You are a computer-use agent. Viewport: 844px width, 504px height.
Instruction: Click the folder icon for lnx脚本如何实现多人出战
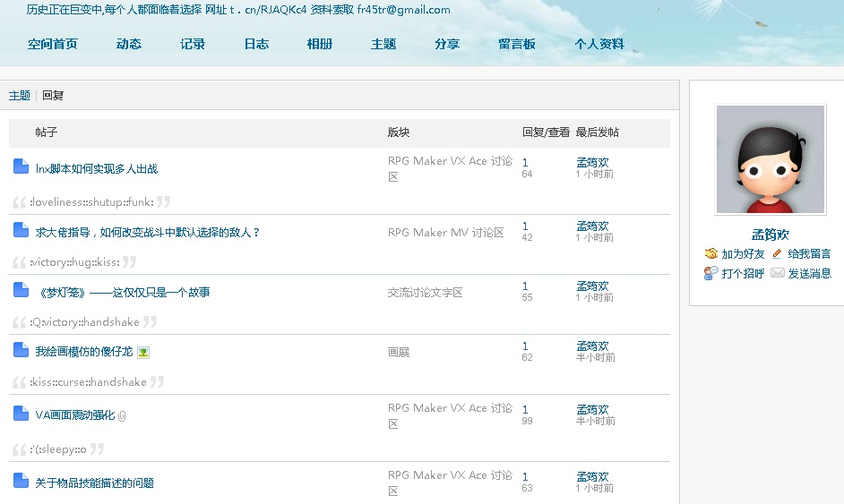[21, 167]
